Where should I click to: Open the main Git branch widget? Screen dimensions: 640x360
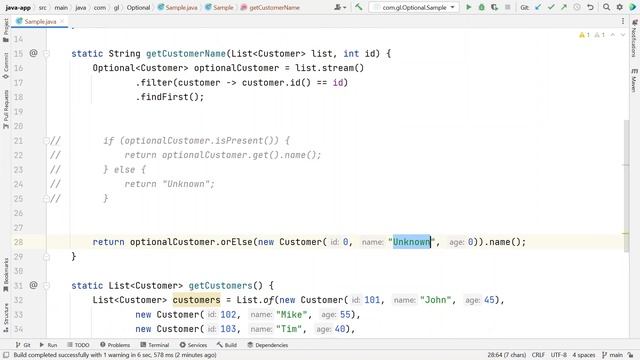click(612, 355)
